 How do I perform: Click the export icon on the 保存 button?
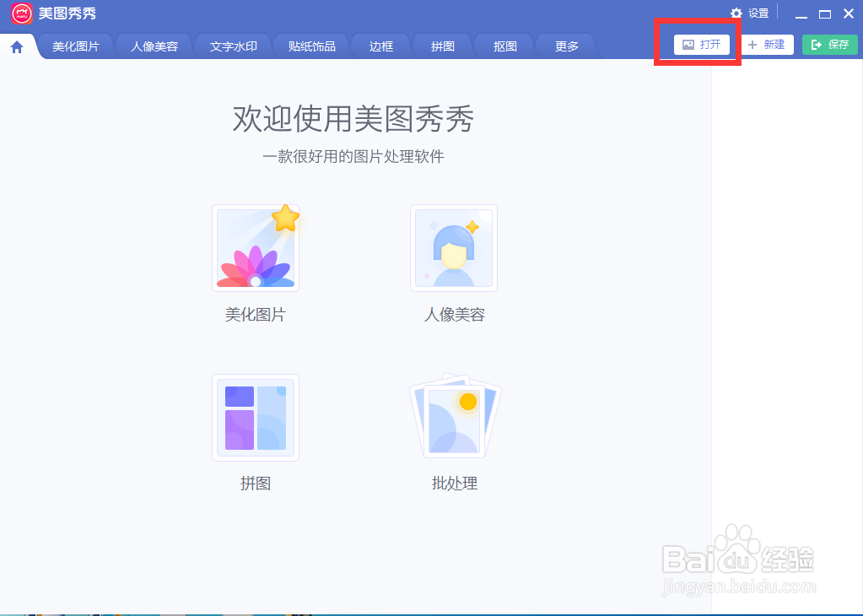point(816,44)
